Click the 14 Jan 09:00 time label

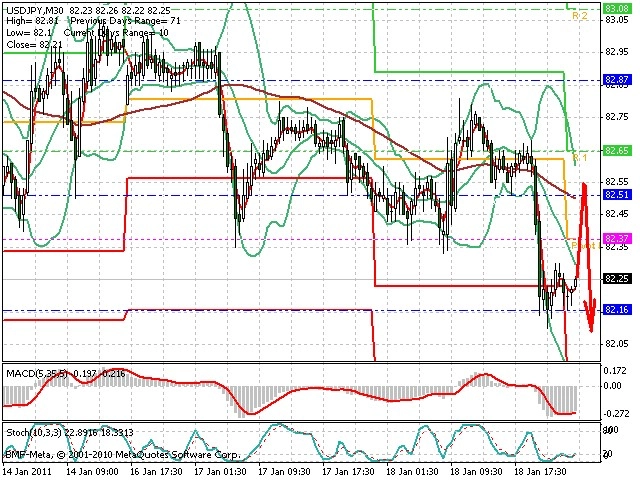tap(92, 471)
